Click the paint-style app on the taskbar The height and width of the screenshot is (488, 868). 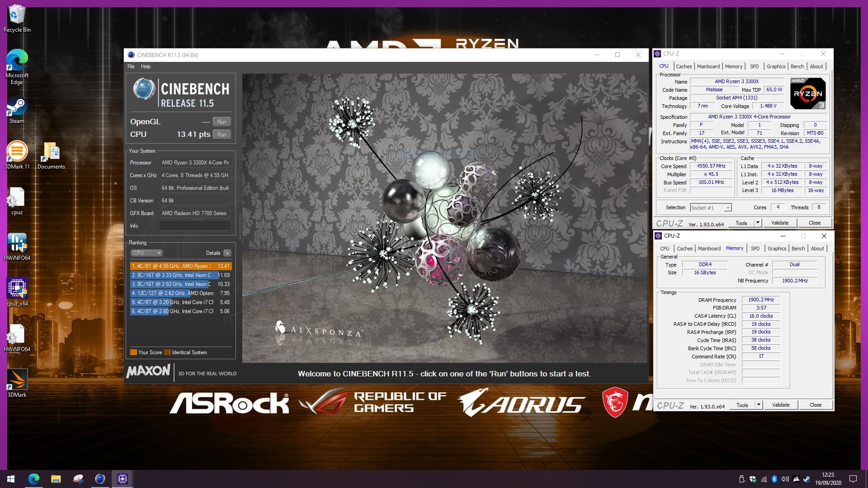point(78,479)
